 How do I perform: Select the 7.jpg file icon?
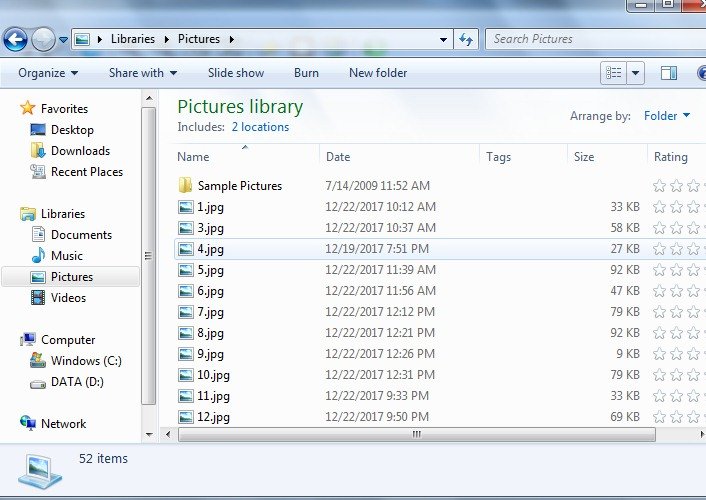pyautogui.click(x=186, y=312)
